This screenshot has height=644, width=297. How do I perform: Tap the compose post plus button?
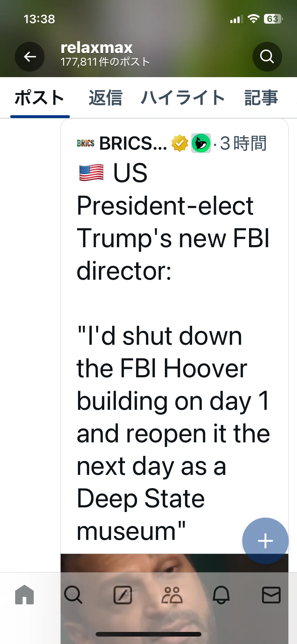265,541
